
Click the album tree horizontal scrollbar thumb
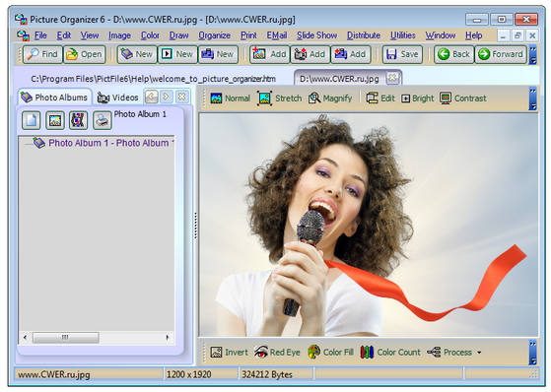tap(65, 337)
